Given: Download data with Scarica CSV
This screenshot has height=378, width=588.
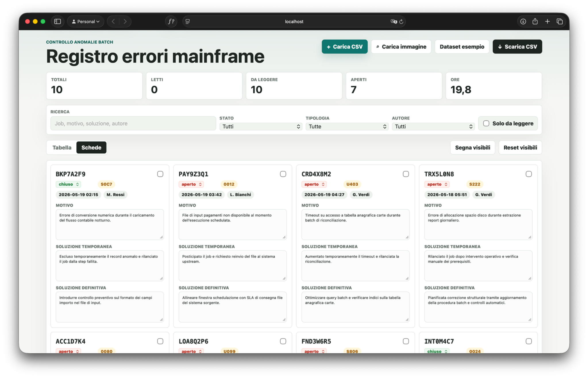Looking at the screenshot, I should (517, 47).
